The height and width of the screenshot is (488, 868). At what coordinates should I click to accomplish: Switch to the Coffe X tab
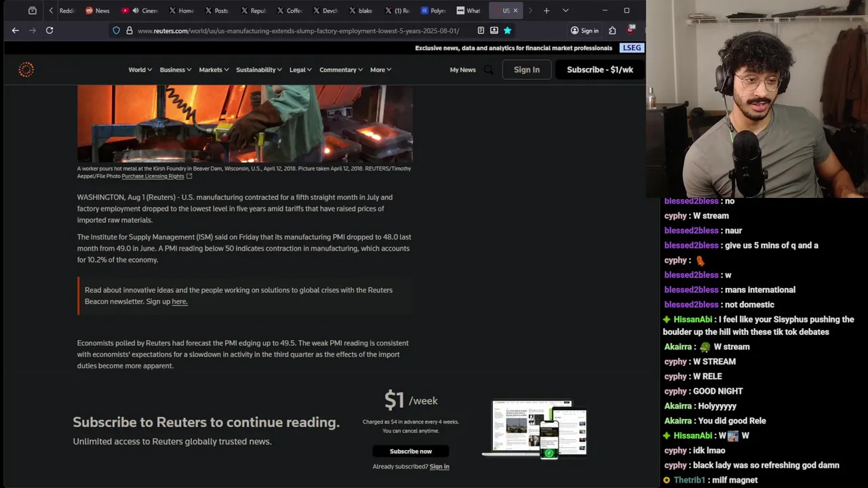click(290, 11)
